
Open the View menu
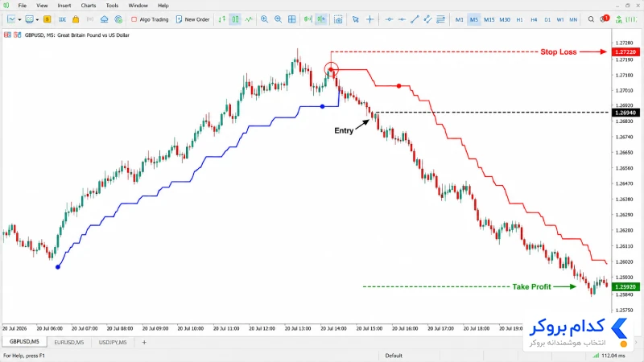tap(42, 6)
